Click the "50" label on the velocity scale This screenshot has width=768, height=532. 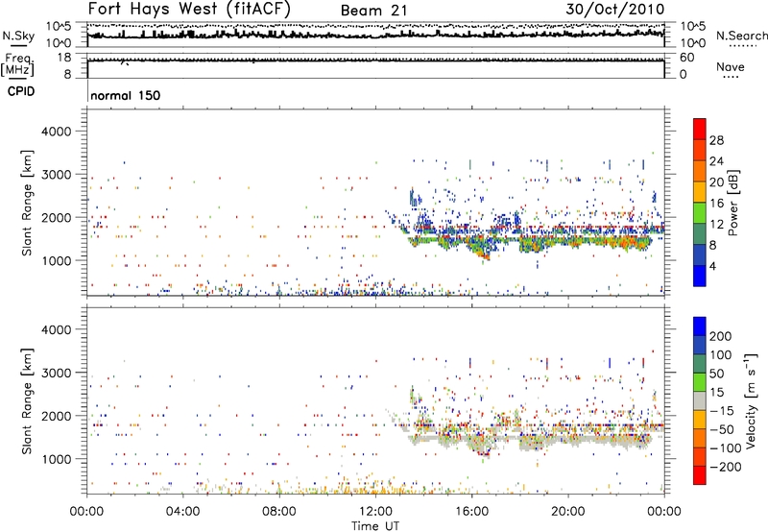716,374
